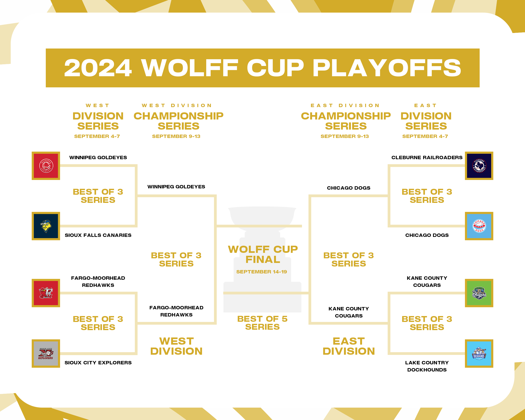
Task: Click the Winnipeg Goldeyes team logo
Action: pos(46,166)
